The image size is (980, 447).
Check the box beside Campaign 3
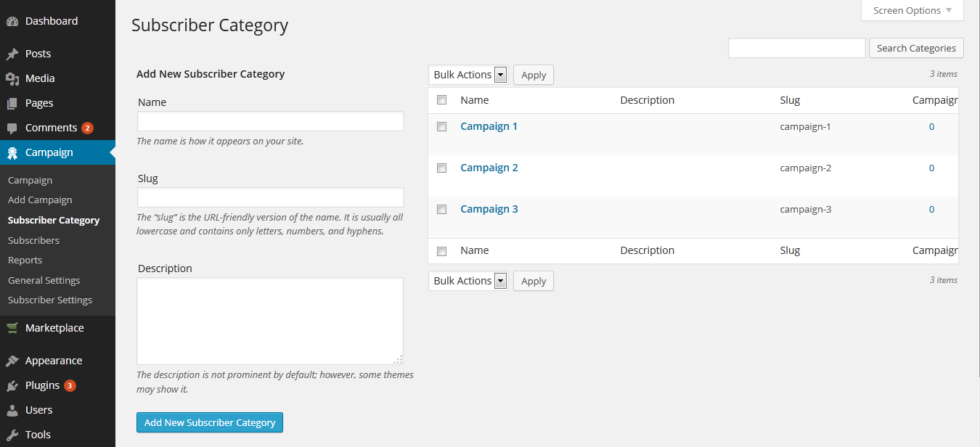click(x=442, y=209)
